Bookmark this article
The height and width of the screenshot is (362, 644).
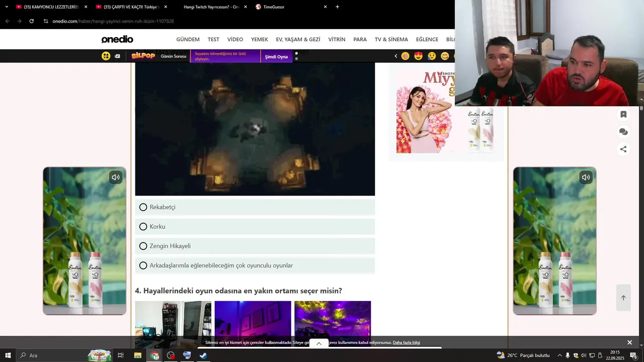tap(623, 115)
